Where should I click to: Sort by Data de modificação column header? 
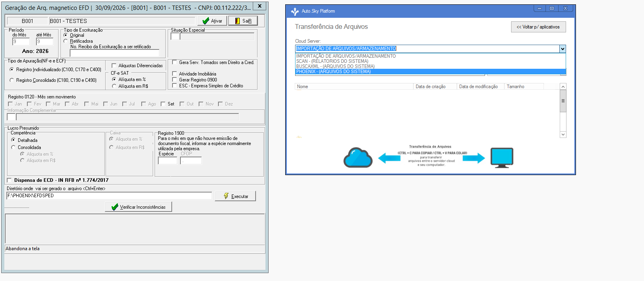[x=481, y=87]
